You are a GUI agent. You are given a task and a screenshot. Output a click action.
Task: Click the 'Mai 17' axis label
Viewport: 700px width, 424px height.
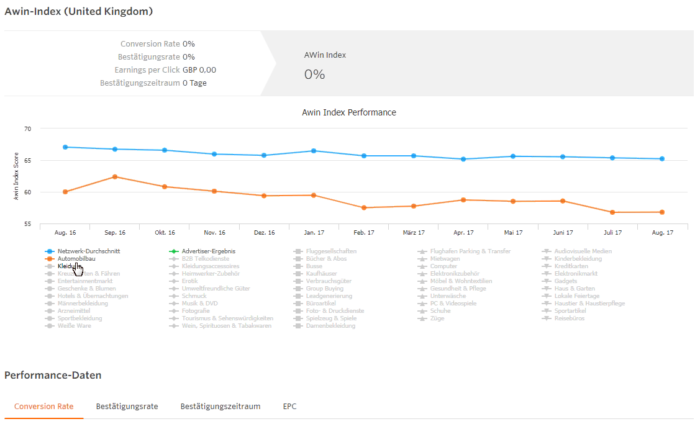(513, 233)
